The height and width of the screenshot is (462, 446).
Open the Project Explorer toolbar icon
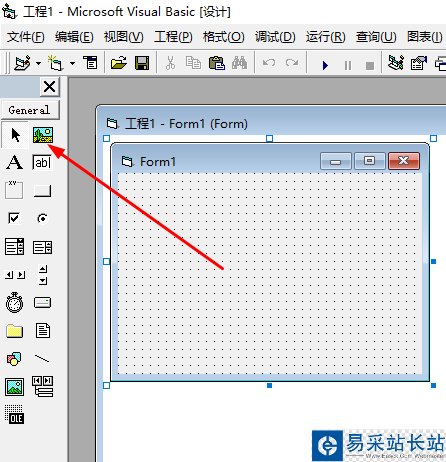pos(396,63)
